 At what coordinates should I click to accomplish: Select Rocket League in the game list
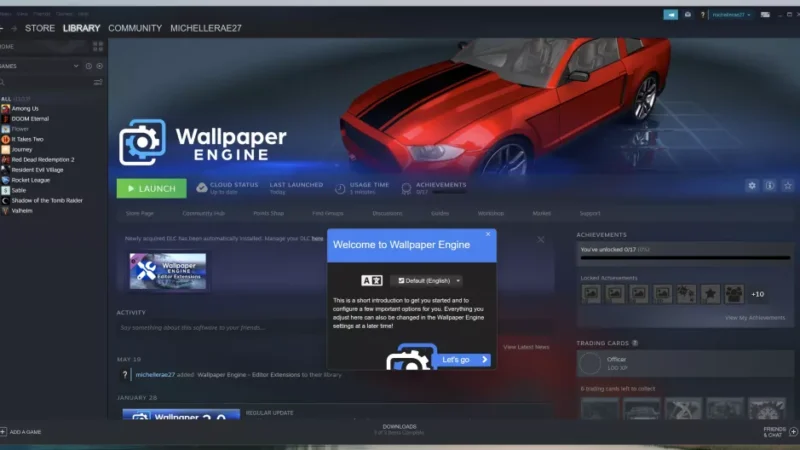[32, 180]
